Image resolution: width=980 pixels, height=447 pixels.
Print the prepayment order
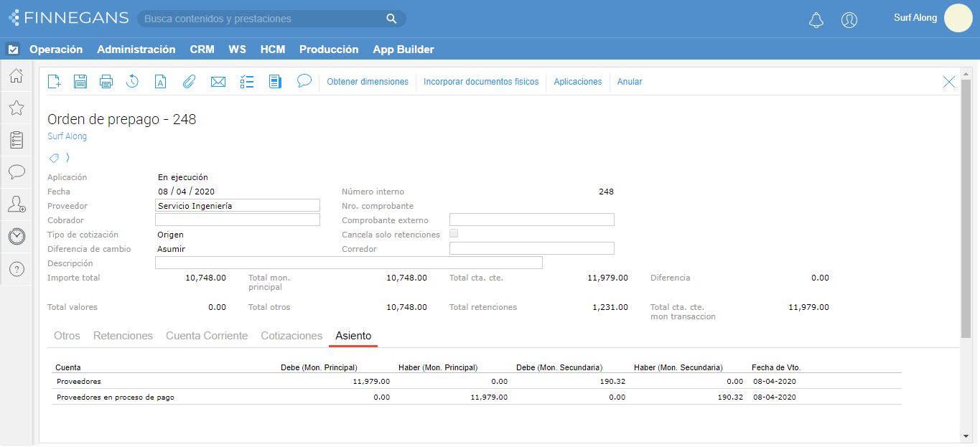[106, 82]
